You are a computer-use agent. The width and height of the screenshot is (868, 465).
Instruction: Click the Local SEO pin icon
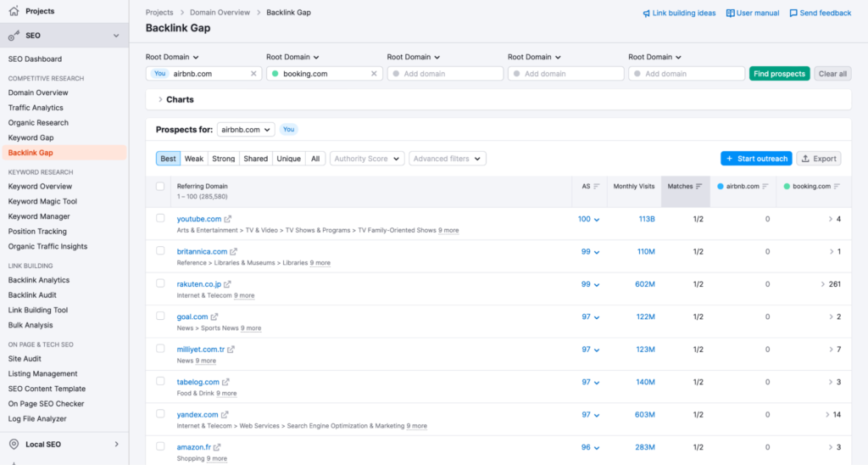(x=14, y=444)
